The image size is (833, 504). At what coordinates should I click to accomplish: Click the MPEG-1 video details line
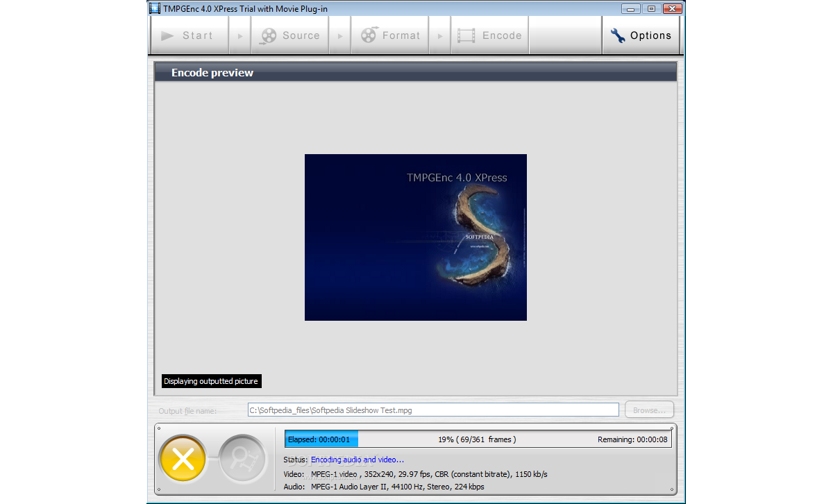click(x=429, y=474)
